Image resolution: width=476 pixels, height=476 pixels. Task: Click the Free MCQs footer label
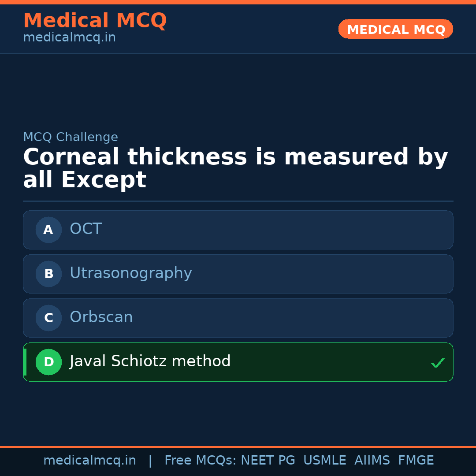201,461
